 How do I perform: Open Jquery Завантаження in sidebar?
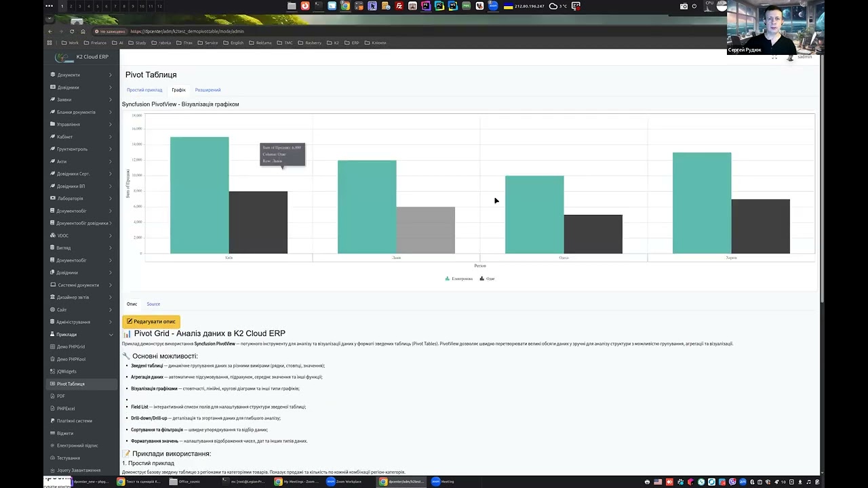[81, 470]
